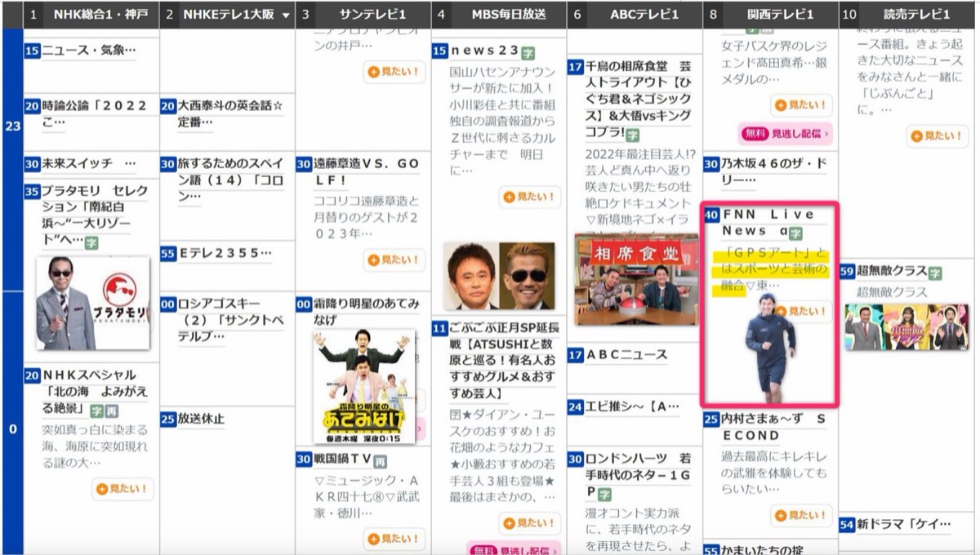This screenshot has width=980, height=555.
Task: Click the 0 o'clock hour marker
Action: [x=11, y=428]
